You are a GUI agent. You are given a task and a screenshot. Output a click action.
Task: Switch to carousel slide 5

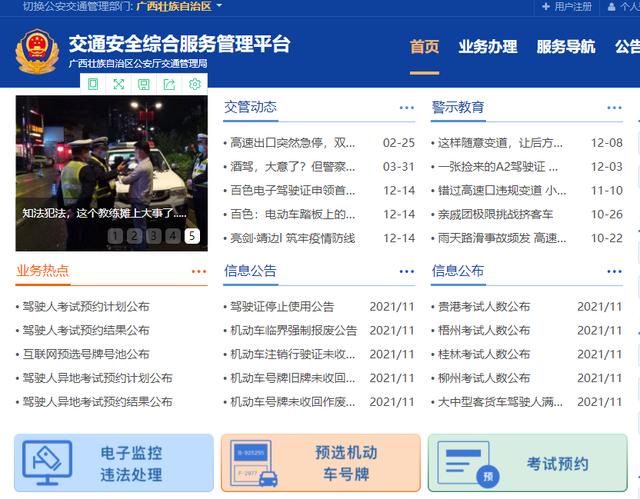click(192, 236)
